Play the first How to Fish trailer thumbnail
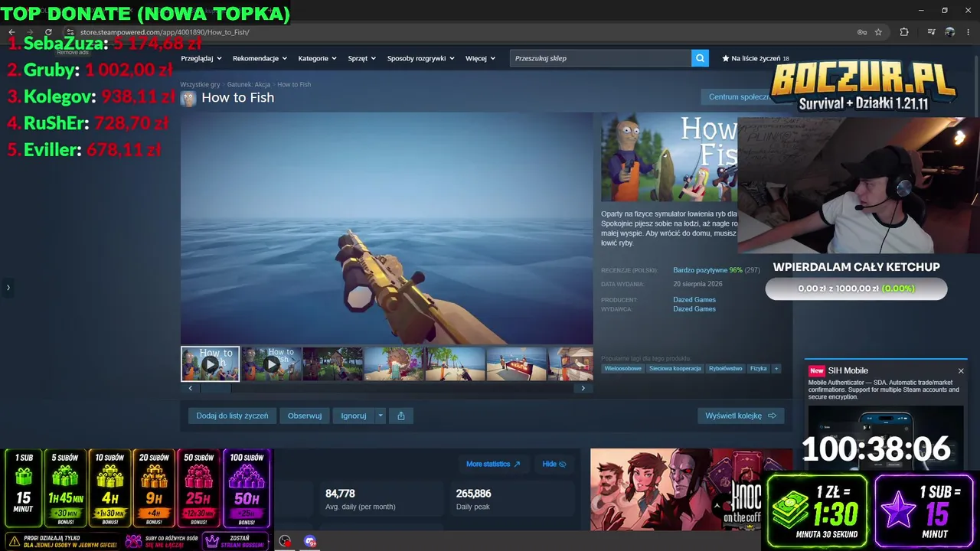This screenshot has height=551, width=980. pyautogui.click(x=210, y=364)
